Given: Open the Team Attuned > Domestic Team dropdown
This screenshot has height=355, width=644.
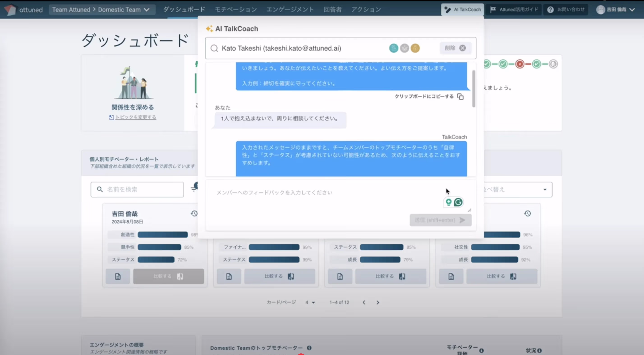Looking at the screenshot, I should point(102,9).
